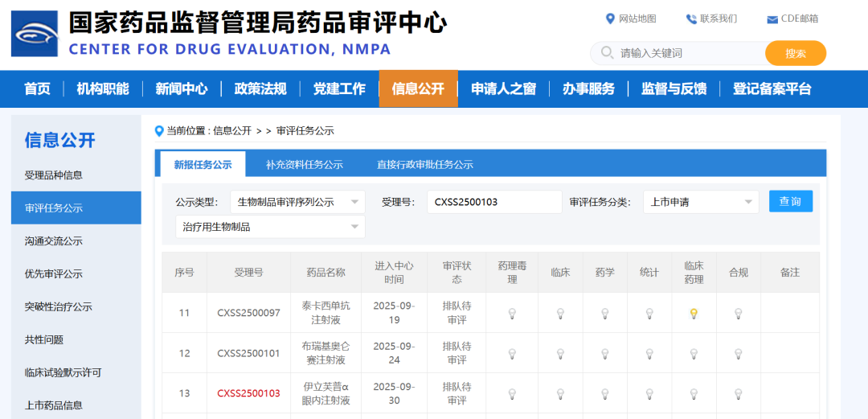Open the 网站地图 link

(637, 18)
